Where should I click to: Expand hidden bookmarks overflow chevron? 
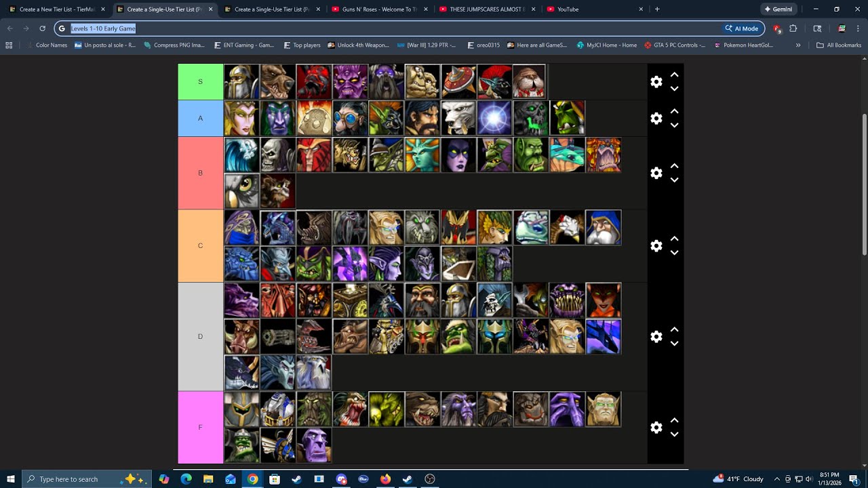798,45
